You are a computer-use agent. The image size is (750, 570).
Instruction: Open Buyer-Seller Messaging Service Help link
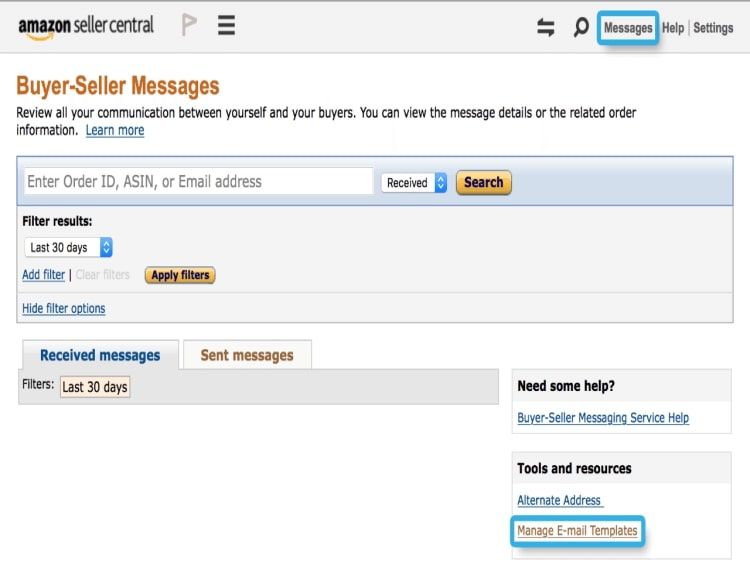pos(603,418)
